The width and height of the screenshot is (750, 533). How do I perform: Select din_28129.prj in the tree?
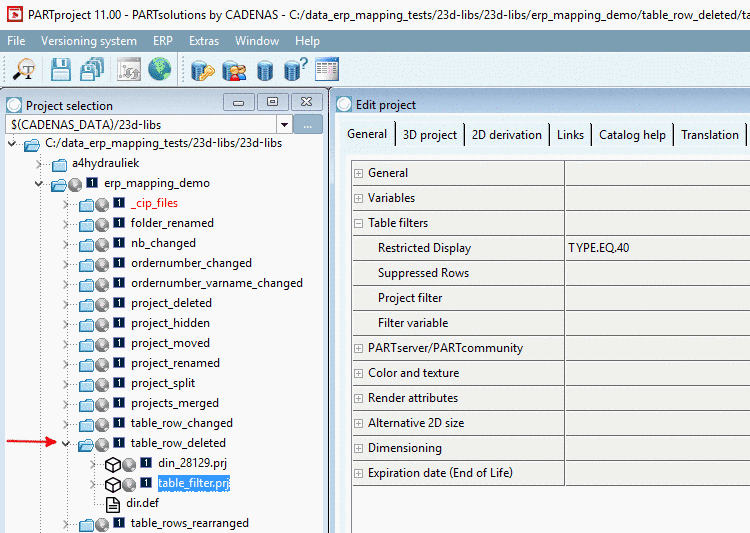[x=192, y=463]
